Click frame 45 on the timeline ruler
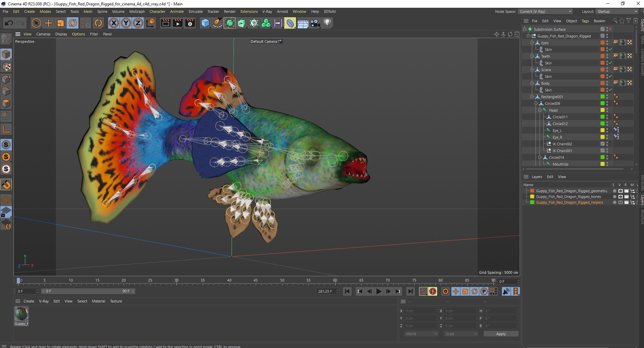 tap(256, 281)
